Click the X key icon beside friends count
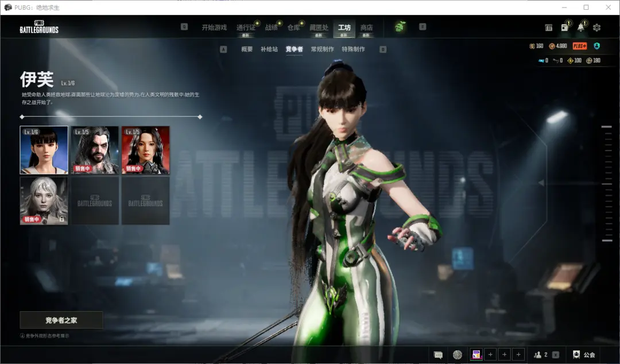This screenshot has width=620, height=364. point(556,355)
